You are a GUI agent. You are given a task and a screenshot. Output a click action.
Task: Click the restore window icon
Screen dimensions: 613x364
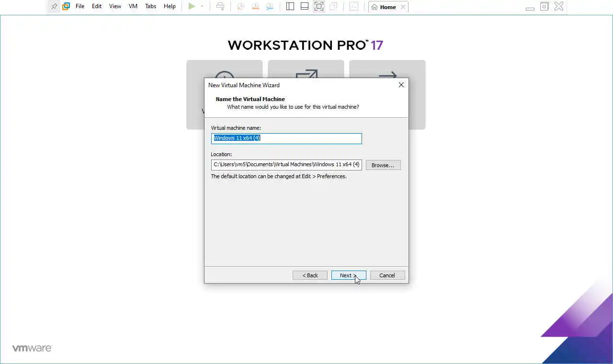[x=544, y=7]
